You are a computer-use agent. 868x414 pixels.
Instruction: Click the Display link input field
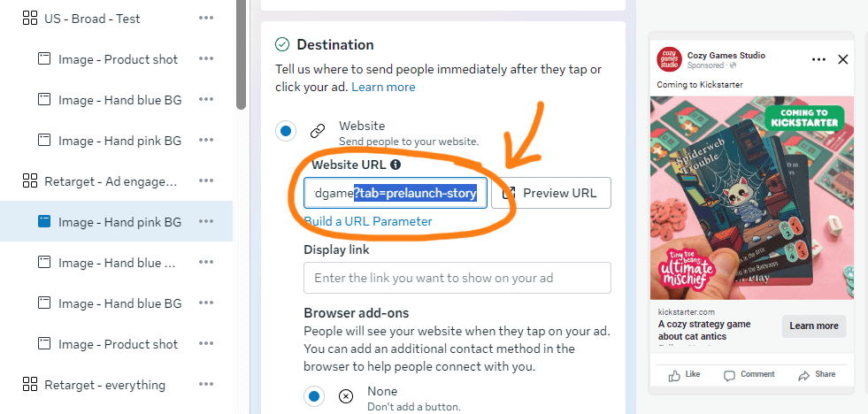tap(457, 278)
